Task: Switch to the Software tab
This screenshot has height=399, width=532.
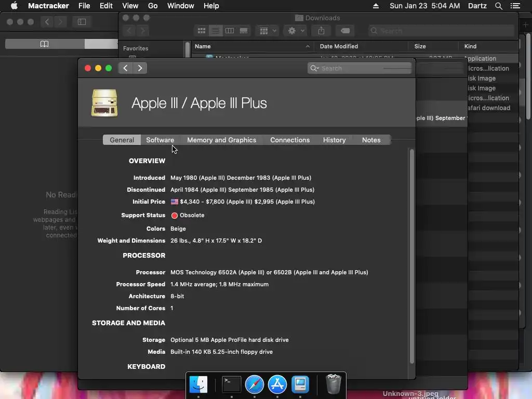Action: click(160, 140)
